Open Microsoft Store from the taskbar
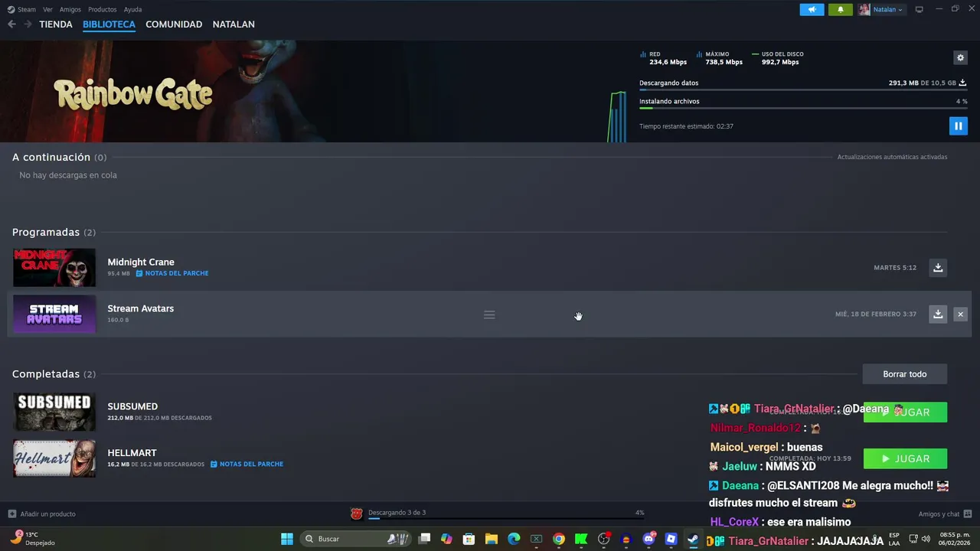 tap(469, 539)
